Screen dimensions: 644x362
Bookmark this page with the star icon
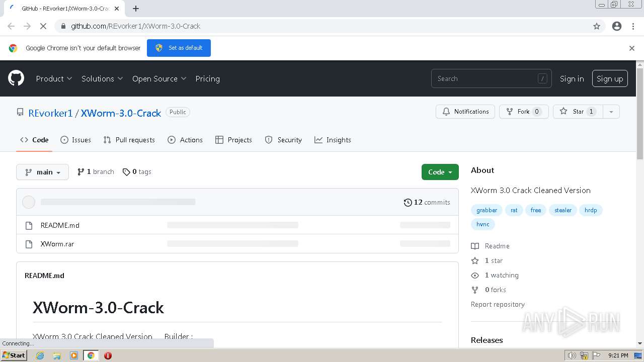(597, 26)
